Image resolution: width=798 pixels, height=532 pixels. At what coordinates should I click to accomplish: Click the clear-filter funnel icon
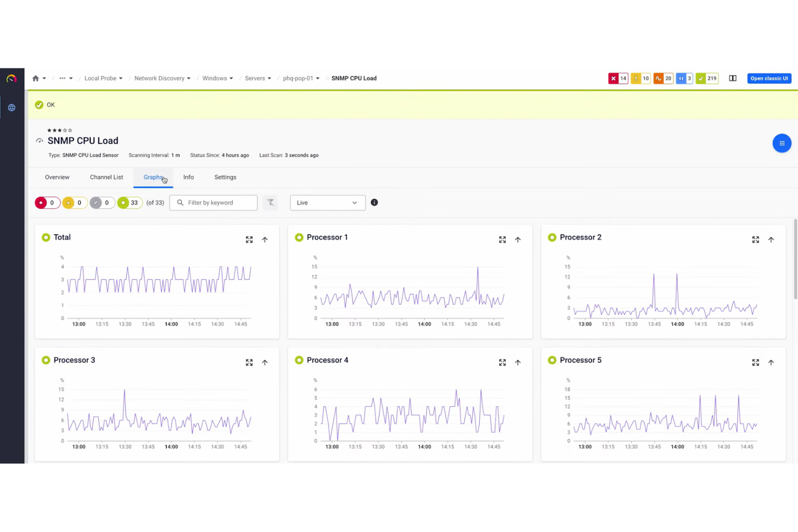tap(271, 203)
